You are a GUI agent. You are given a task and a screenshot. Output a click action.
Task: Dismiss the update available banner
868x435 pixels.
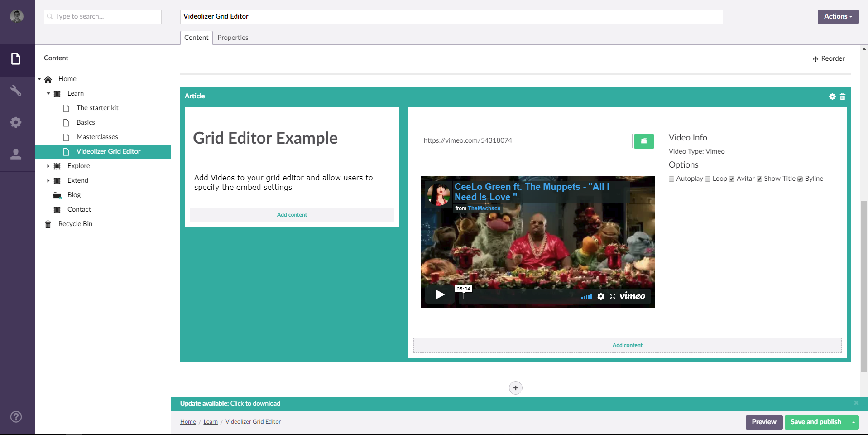(856, 403)
